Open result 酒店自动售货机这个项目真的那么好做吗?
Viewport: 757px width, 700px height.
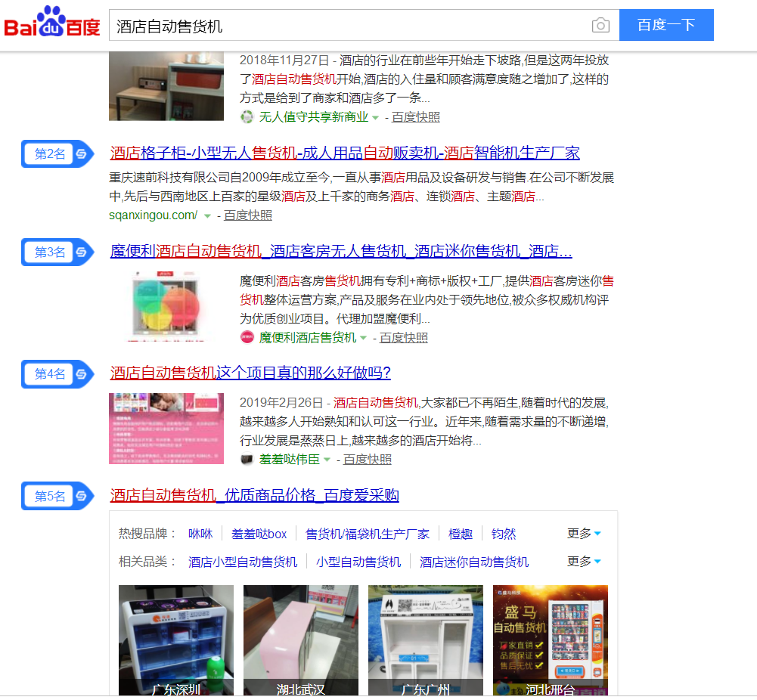click(x=250, y=373)
